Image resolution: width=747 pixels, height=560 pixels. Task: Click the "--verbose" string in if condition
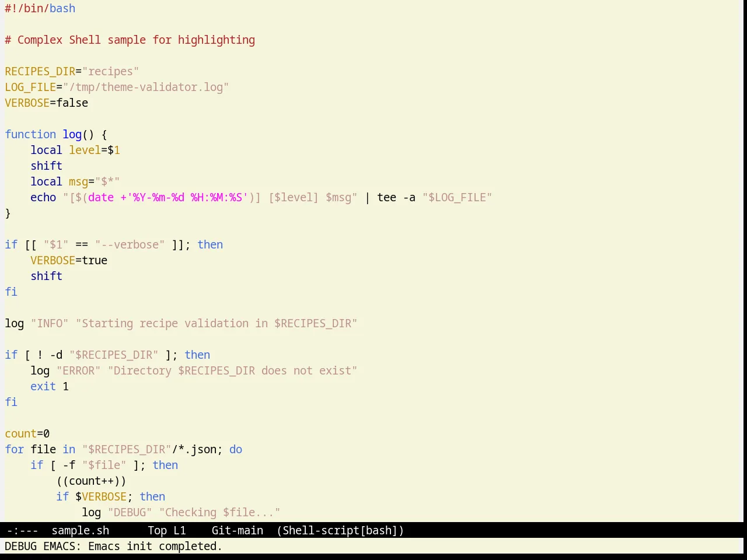tap(130, 245)
